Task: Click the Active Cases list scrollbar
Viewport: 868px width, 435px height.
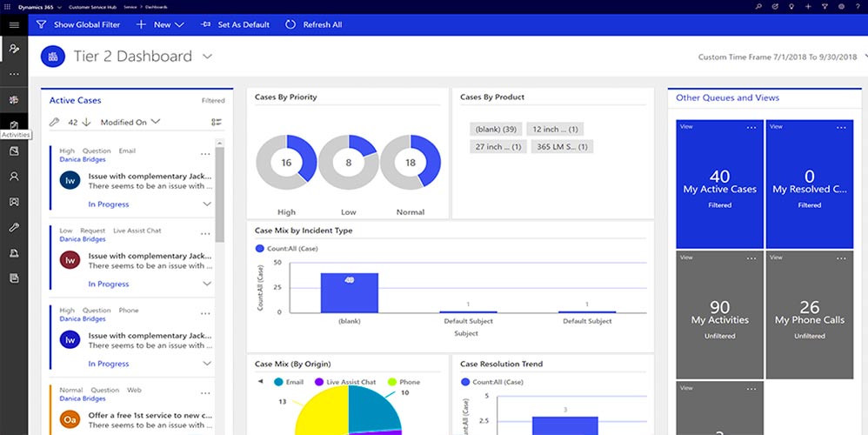Action: pyautogui.click(x=220, y=194)
